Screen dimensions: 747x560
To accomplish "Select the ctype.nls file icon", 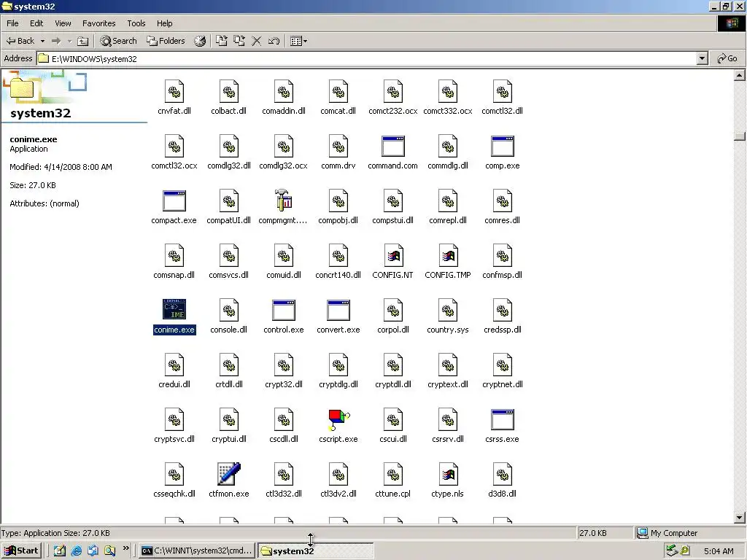I will pos(448,474).
